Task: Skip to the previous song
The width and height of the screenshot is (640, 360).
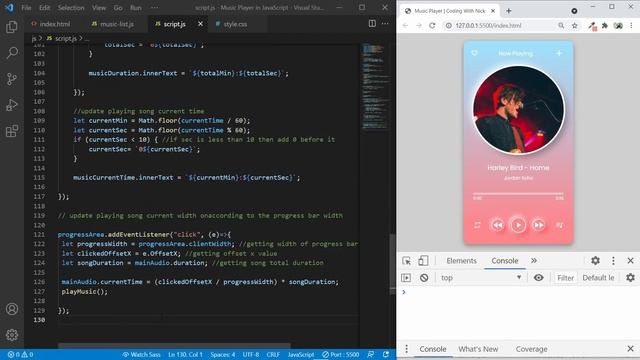Action: 497,225
